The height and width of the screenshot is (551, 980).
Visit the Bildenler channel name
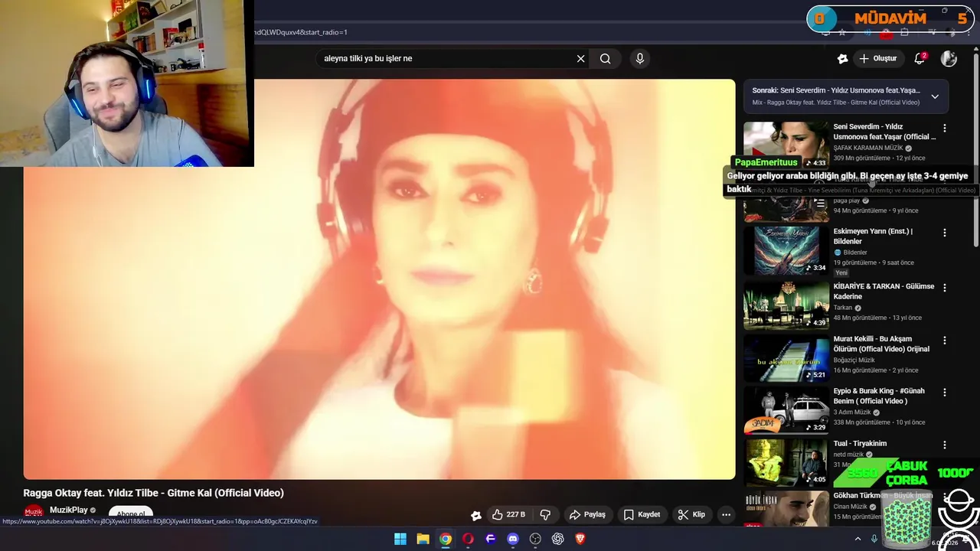tap(854, 253)
